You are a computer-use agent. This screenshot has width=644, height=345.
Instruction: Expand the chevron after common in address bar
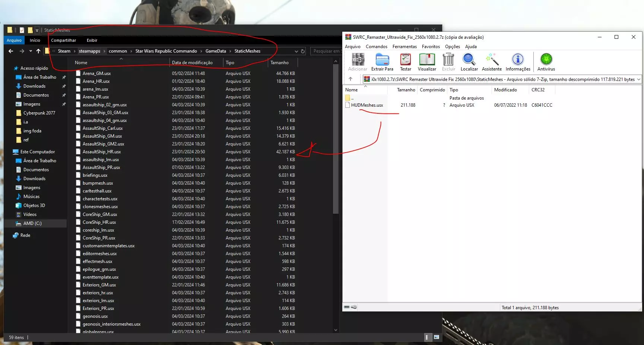point(131,51)
